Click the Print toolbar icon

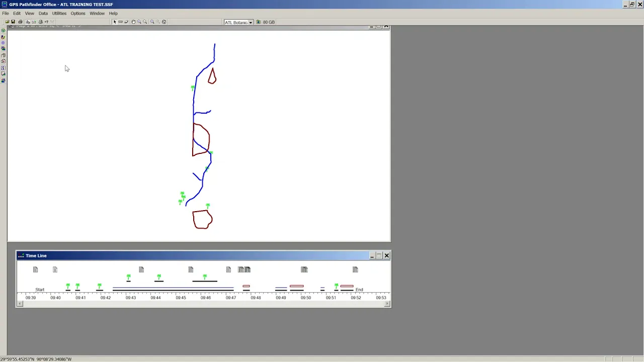tap(20, 22)
